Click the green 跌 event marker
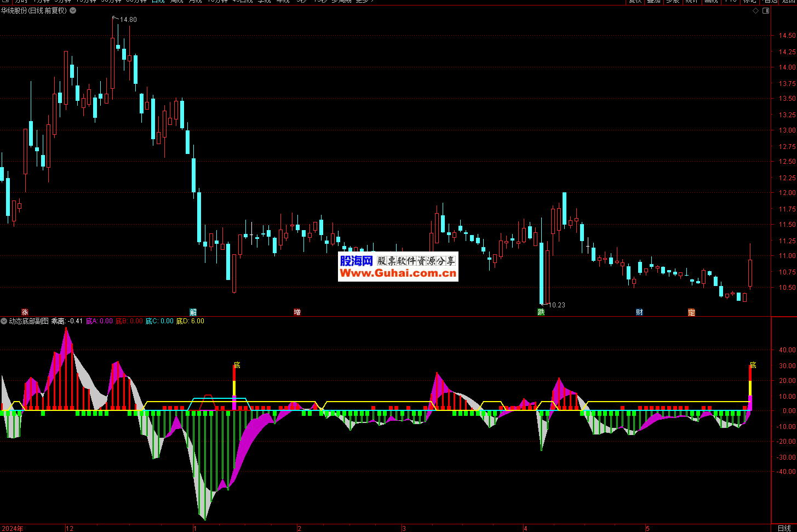The image size is (797, 532). 541,312
